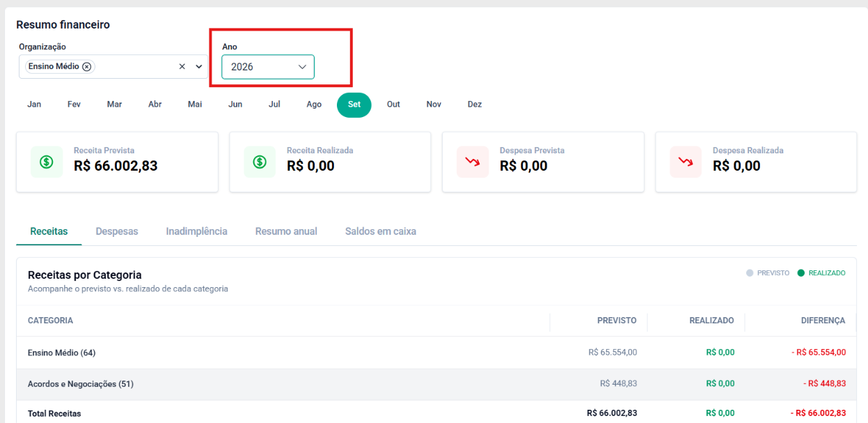View the Saldos em caixa tab

pos(381,231)
